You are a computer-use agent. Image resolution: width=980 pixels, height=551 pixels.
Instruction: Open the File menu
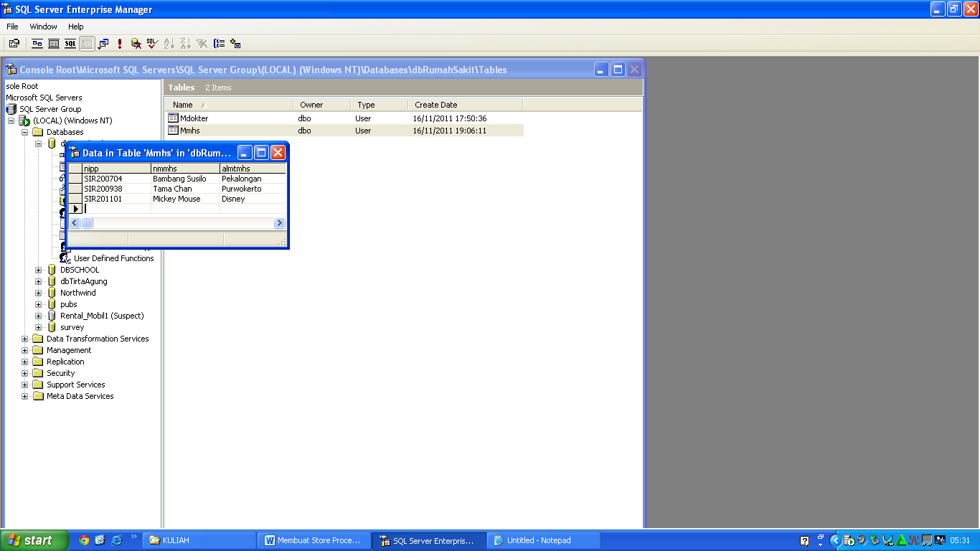point(11,27)
